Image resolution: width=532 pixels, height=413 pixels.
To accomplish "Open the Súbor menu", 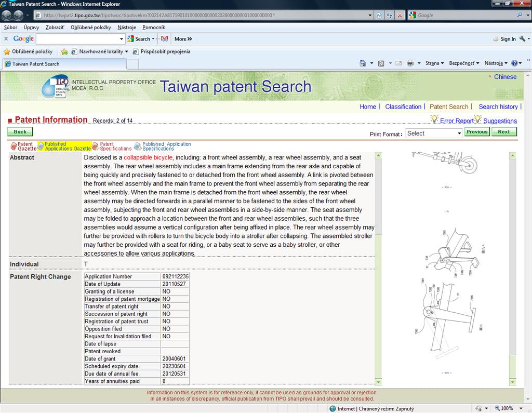I will [10, 28].
